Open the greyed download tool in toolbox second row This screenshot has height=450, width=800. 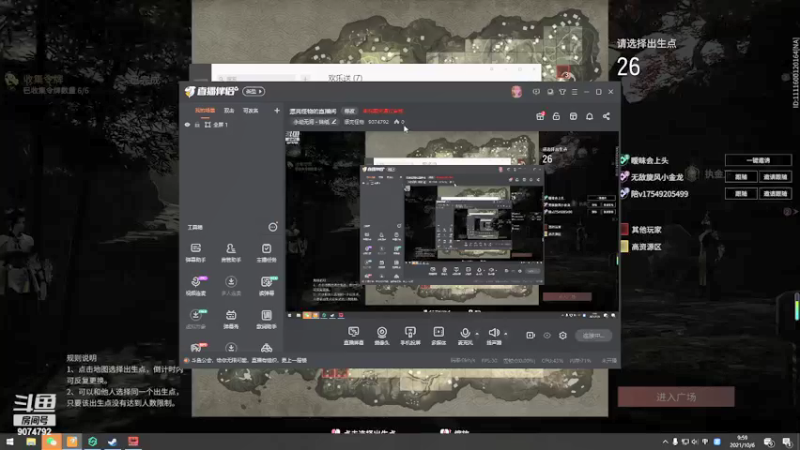[231, 286]
